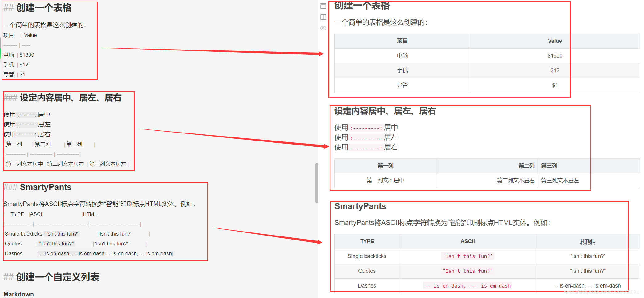Click the 'Single backticks' cell in preview

pyautogui.click(x=367, y=256)
